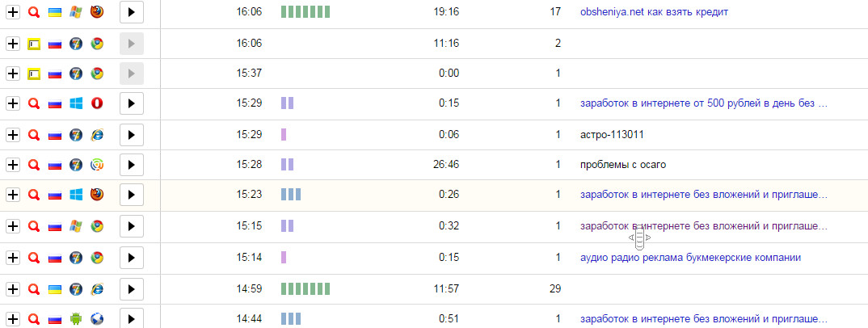Open заработок без вложений link in 15:15 row

704,226
